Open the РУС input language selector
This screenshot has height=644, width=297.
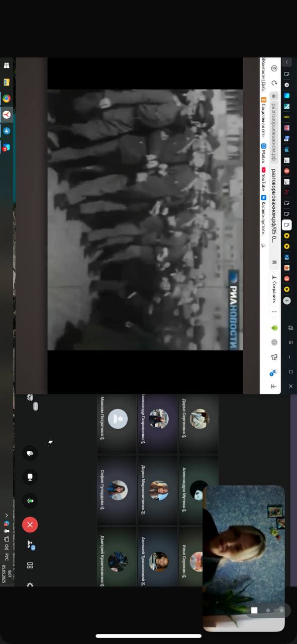pos(6,556)
